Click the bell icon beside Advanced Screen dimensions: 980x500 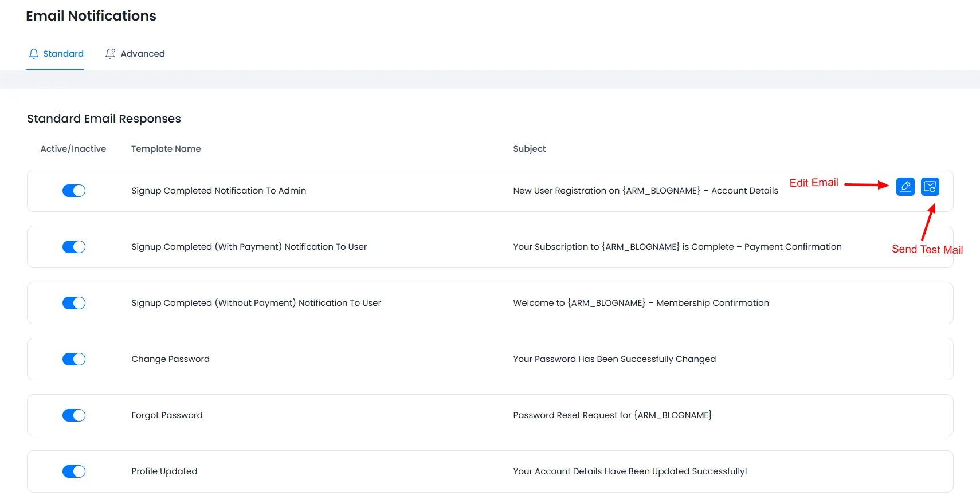110,54
